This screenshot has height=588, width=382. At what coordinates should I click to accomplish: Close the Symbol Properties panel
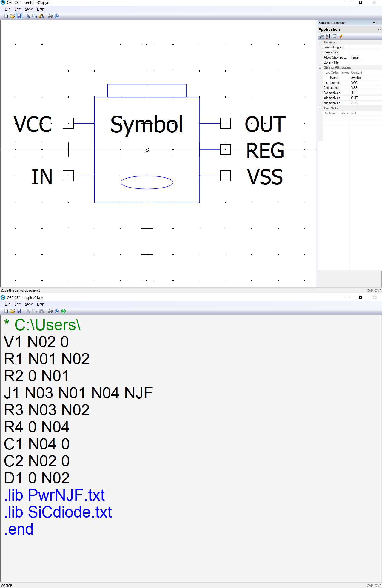379,23
